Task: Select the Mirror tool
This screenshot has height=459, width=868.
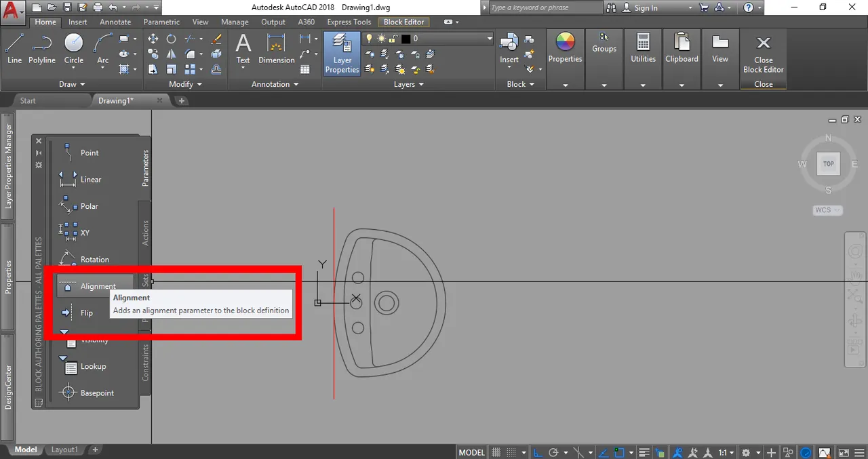Action: [171, 54]
